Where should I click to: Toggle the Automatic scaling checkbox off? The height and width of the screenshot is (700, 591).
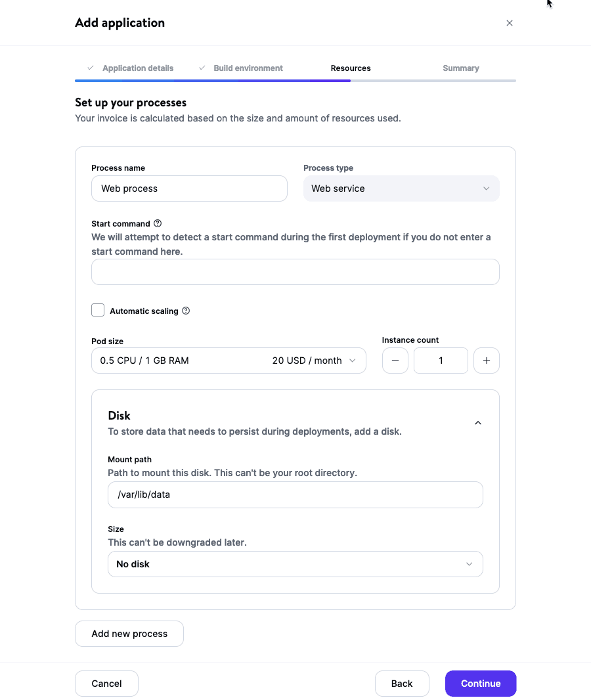pyautogui.click(x=98, y=309)
